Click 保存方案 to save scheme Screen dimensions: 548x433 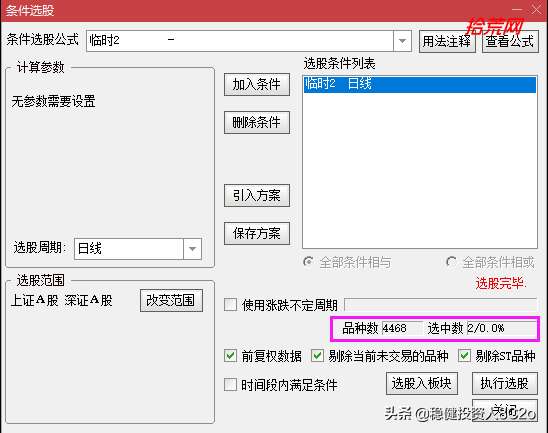(x=257, y=233)
